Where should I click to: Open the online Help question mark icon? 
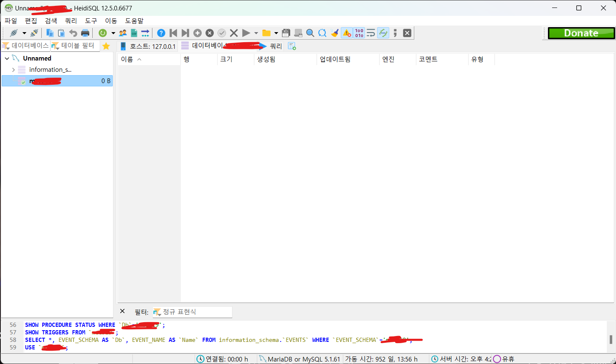coord(161,33)
